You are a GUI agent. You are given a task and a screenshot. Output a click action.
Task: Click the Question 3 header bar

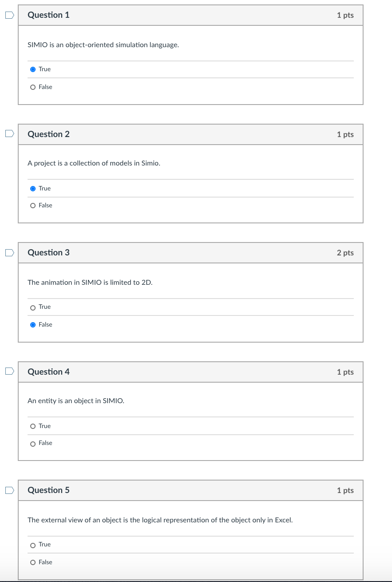coord(190,252)
